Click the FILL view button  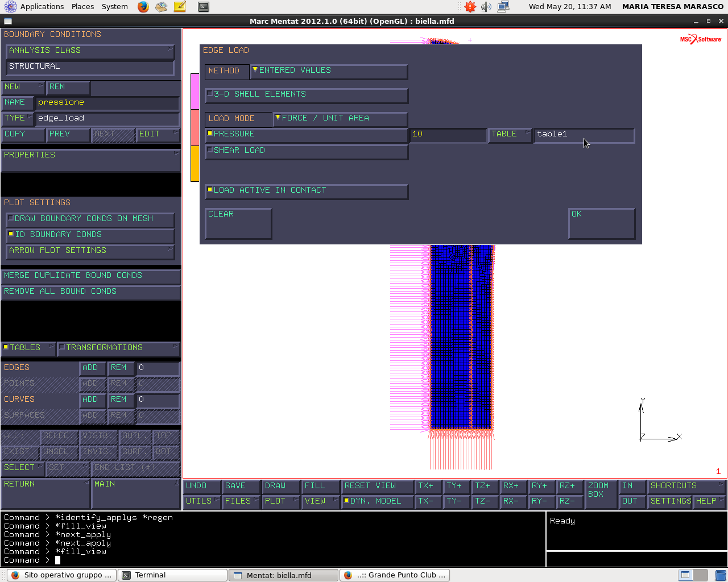point(321,486)
